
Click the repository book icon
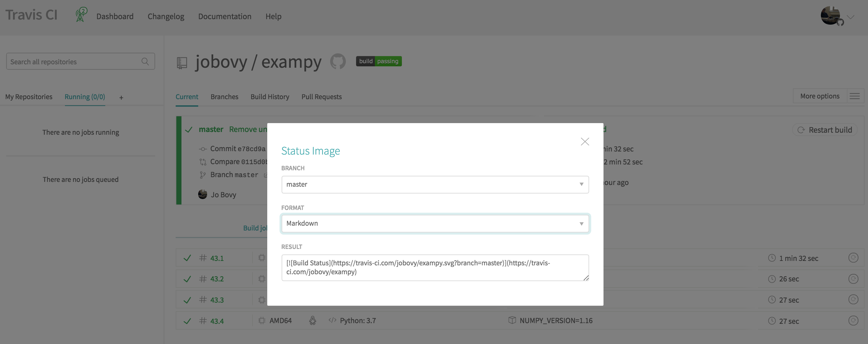coord(182,63)
